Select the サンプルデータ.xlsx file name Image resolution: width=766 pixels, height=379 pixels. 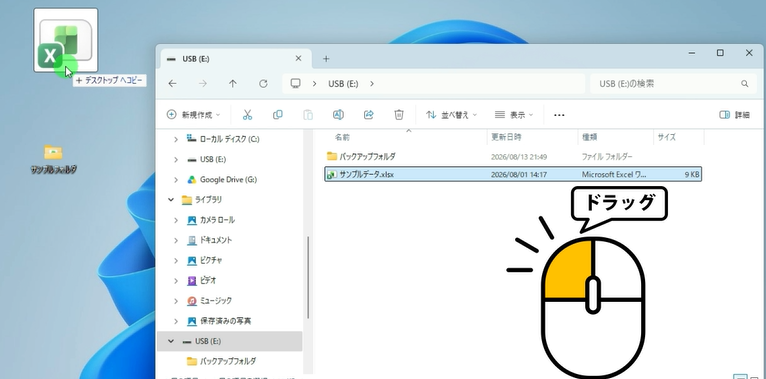(366, 174)
